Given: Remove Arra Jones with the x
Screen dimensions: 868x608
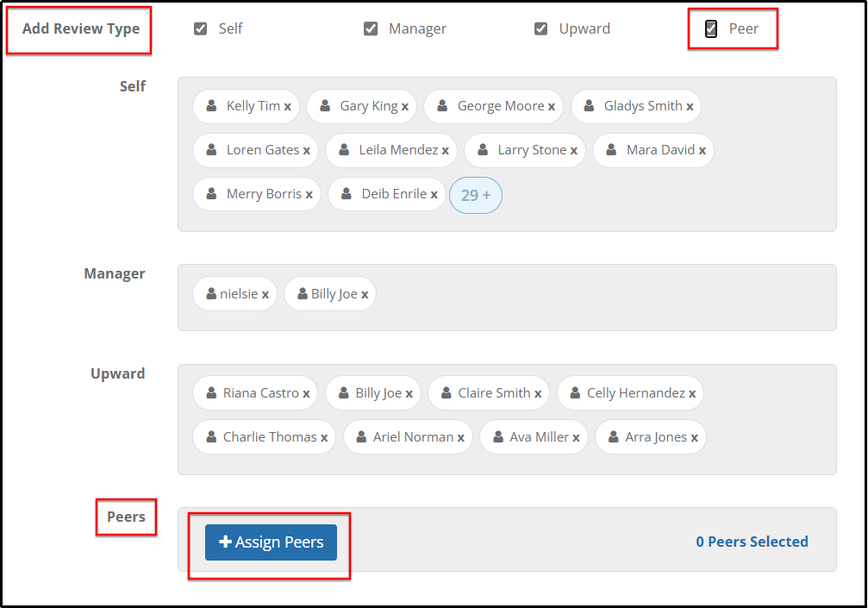Looking at the screenshot, I should 694,438.
